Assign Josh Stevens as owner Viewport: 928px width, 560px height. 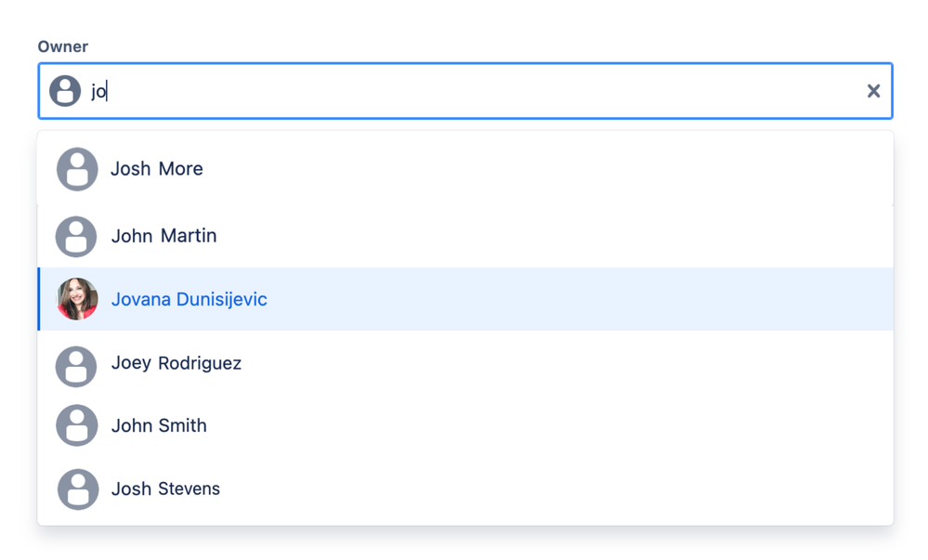165,489
